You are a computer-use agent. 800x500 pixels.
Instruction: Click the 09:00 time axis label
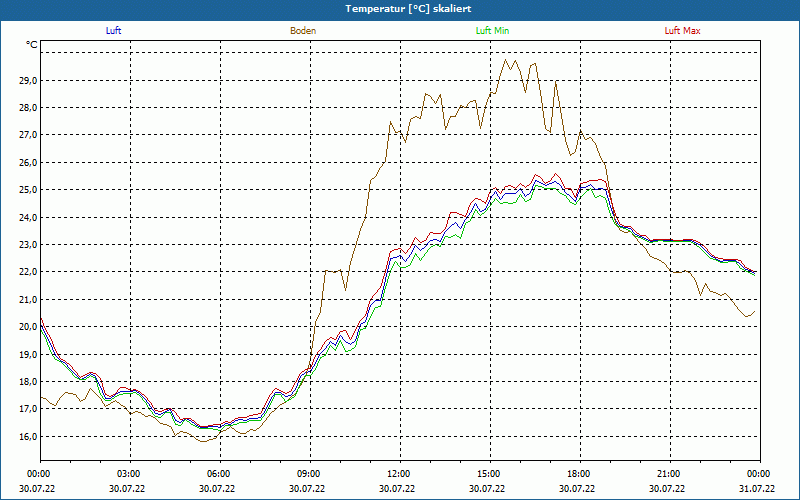coord(310,474)
